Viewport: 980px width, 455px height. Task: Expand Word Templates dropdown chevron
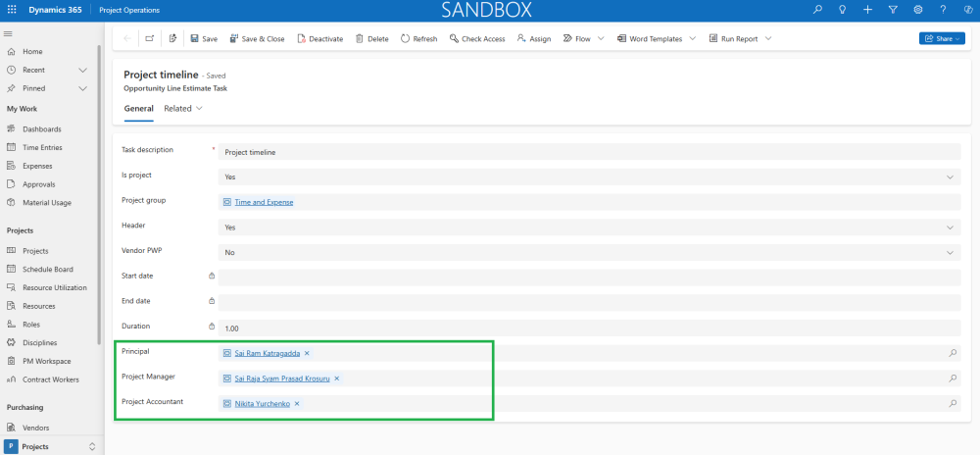693,39
